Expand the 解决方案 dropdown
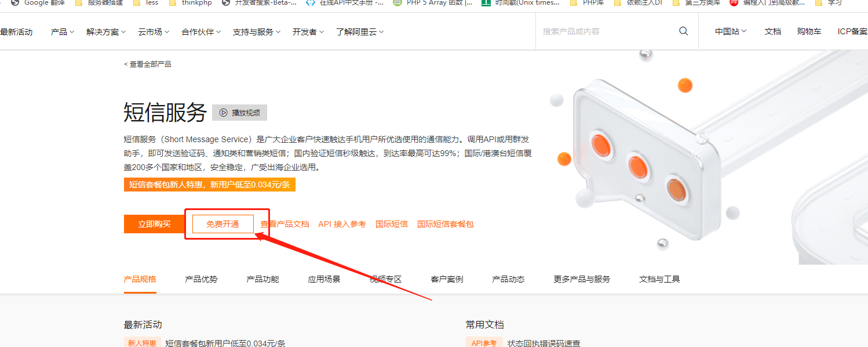 (x=106, y=32)
